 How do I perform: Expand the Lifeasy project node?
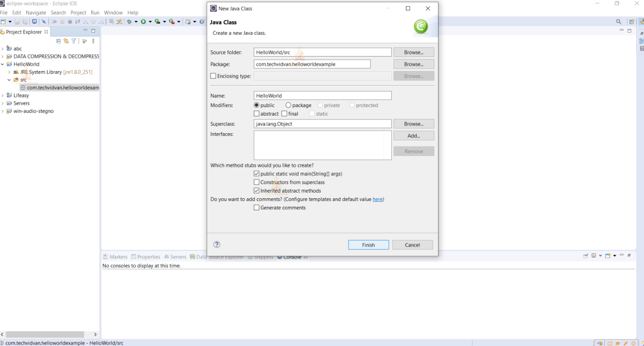tap(3, 95)
